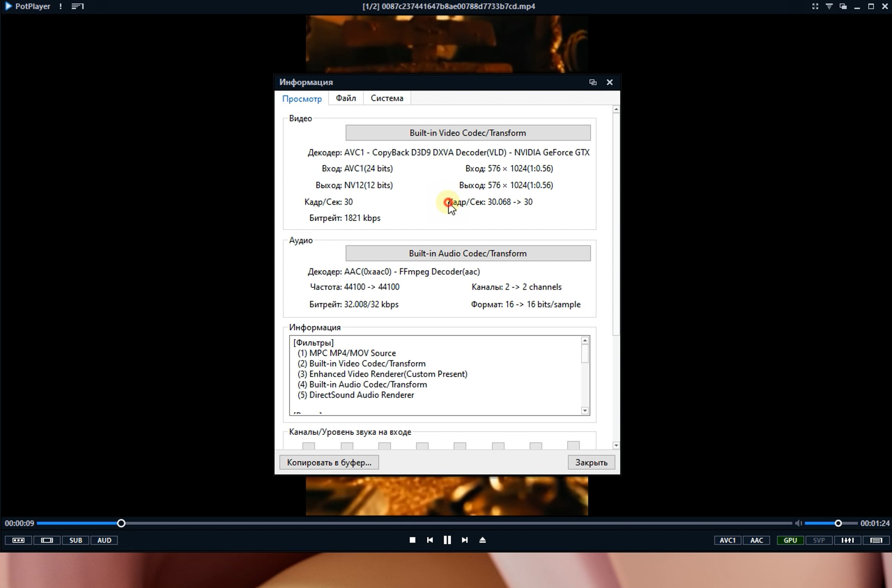Click the Built-in Video Codec/Transform button

tap(468, 133)
